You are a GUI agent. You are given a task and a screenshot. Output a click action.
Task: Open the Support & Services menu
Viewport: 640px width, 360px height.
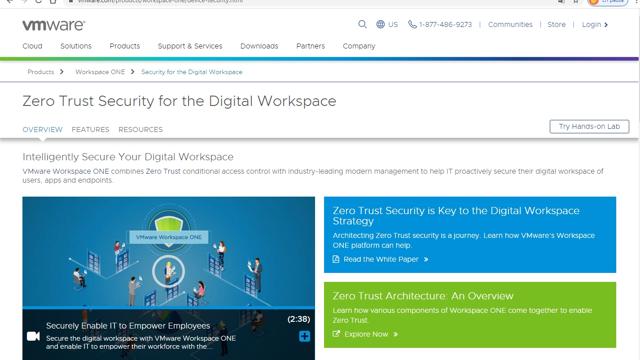190,46
